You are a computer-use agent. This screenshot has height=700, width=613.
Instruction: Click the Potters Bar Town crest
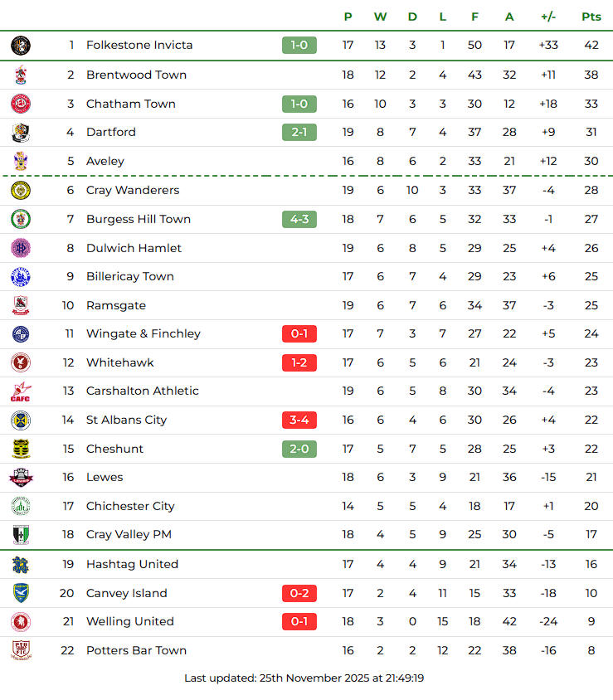21,650
